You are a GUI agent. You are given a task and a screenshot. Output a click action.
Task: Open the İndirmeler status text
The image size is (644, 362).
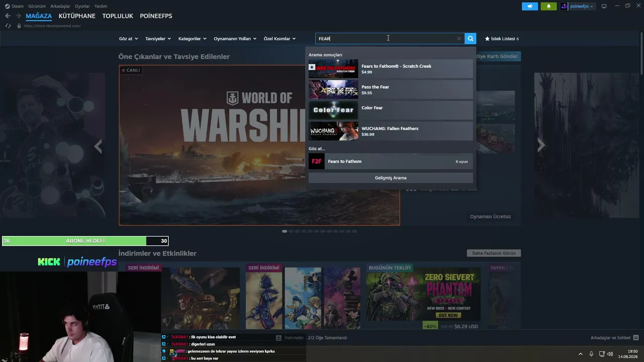316,338
